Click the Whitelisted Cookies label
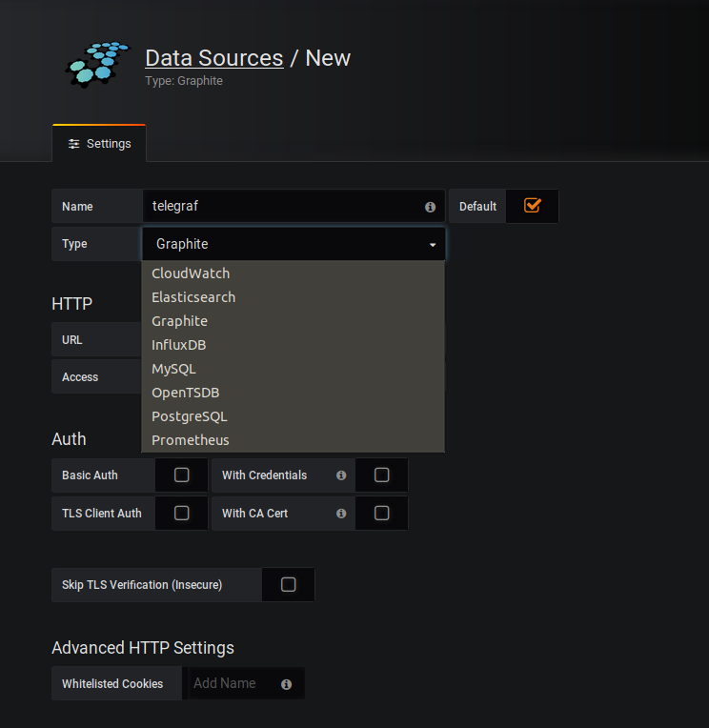The image size is (709, 728). pos(112,684)
